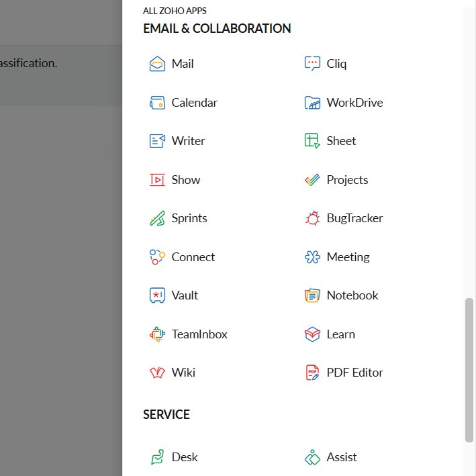Open the Sheet link
Image resolution: width=476 pixels, height=476 pixels.
pyautogui.click(x=341, y=141)
